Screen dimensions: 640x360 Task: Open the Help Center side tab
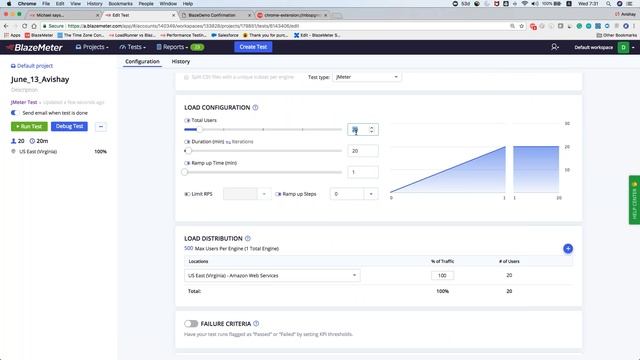pyautogui.click(x=634, y=200)
